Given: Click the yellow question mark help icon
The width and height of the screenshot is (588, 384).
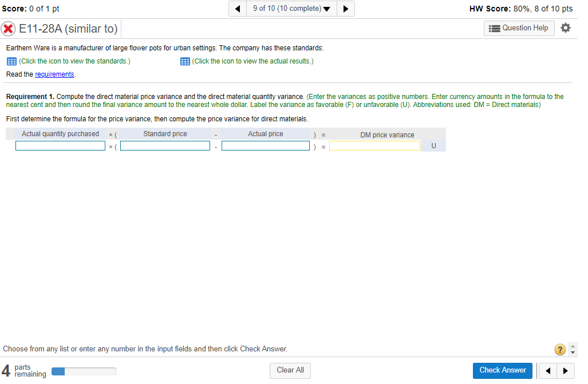Looking at the screenshot, I should (559, 349).
